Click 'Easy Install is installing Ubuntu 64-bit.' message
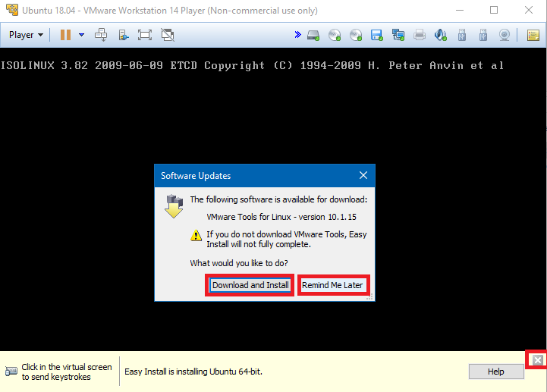The width and height of the screenshot is (547, 392). point(193,372)
